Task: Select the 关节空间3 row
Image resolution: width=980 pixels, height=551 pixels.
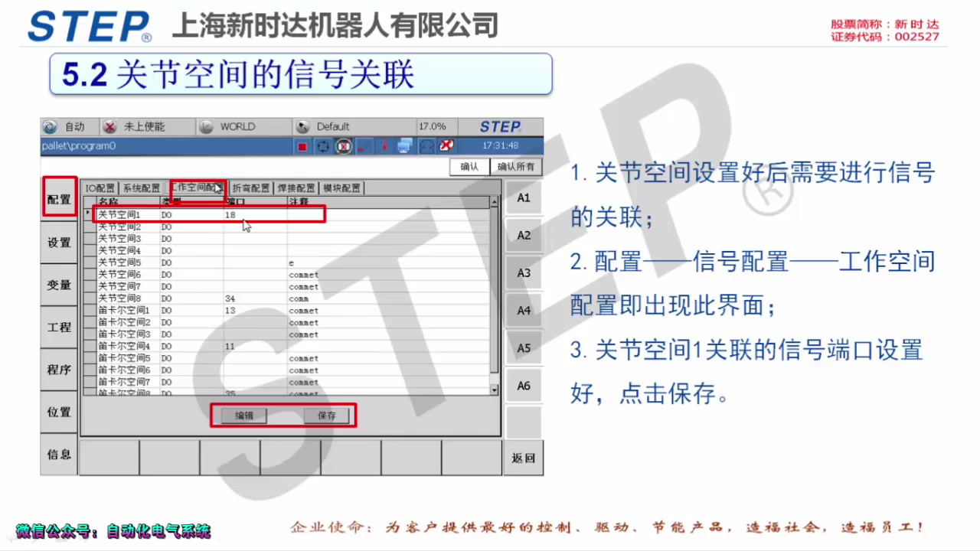Action: [x=286, y=239]
